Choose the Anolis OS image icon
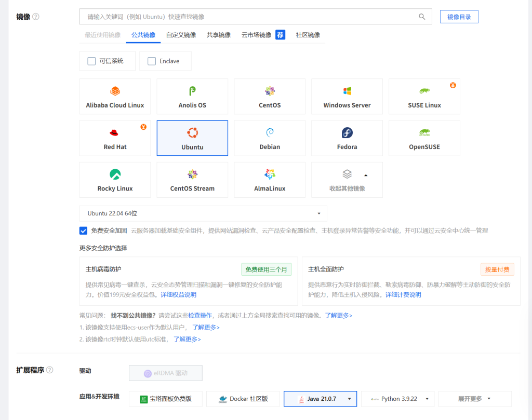This screenshot has width=532, height=420. click(192, 91)
